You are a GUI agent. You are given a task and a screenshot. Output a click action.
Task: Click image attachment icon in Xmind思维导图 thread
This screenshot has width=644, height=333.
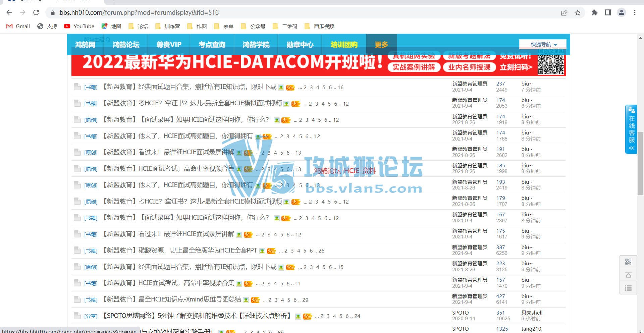click(x=246, y=300)
